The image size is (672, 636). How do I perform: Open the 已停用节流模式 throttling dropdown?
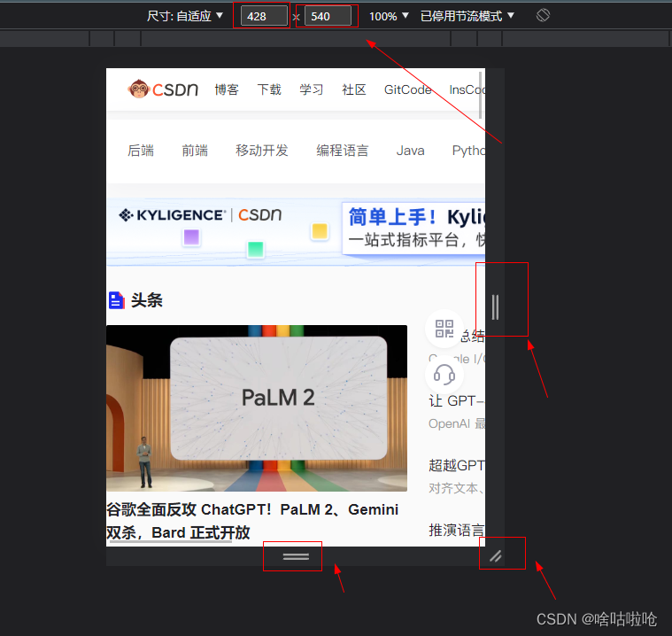tap(467, 16)
